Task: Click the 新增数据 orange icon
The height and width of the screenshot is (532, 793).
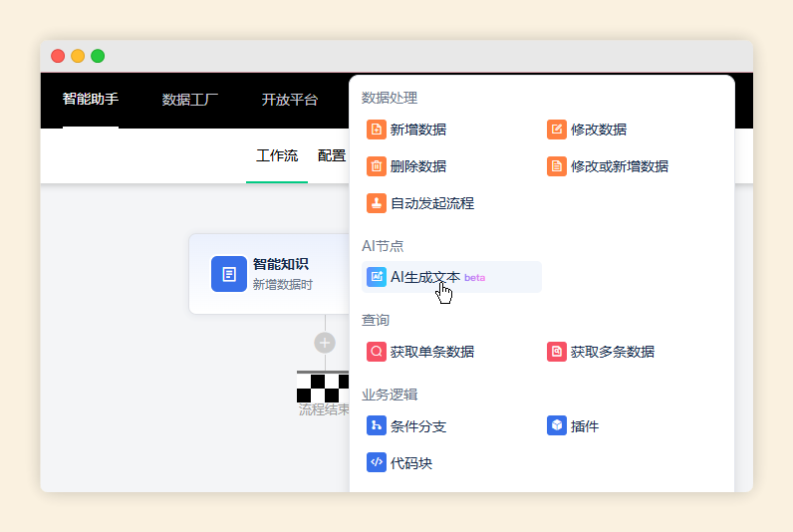Action: 376,130
